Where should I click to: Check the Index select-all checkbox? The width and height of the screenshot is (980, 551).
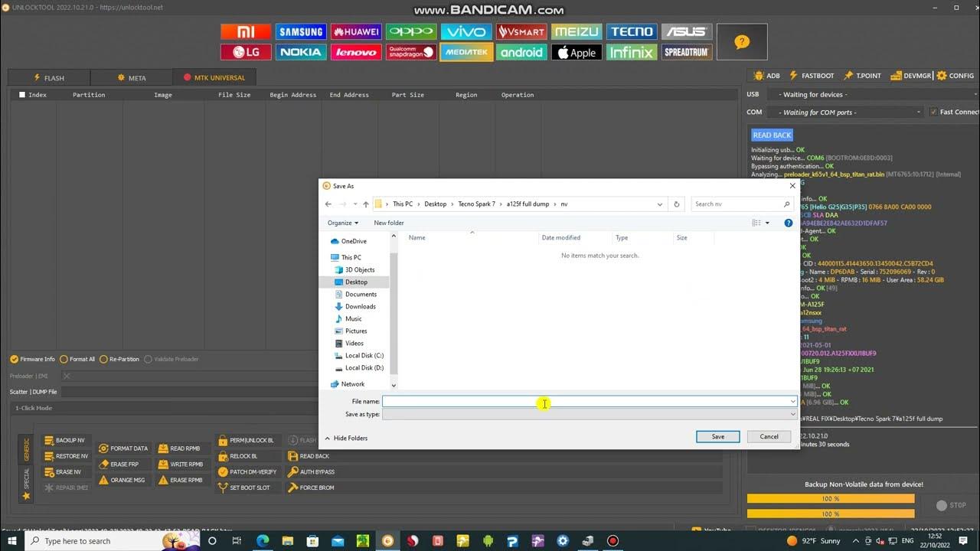coord(22,95)
